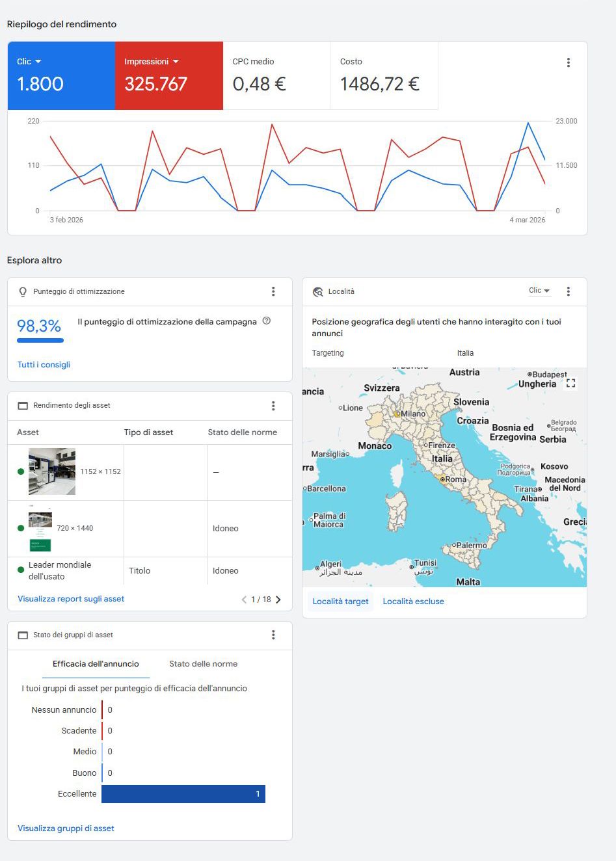Click the Titolo asset type cell

click(139, 571)
